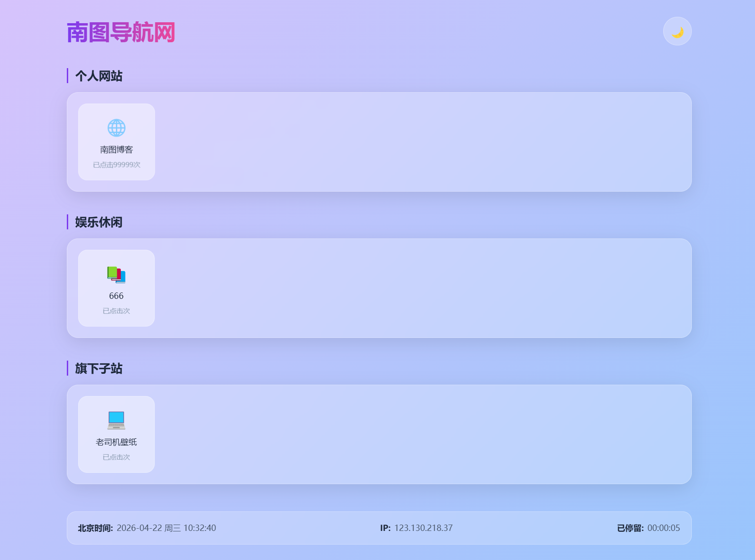The image size is (755, 560).
Task: Select the 南图博客 website card
Action: point(116,142)
